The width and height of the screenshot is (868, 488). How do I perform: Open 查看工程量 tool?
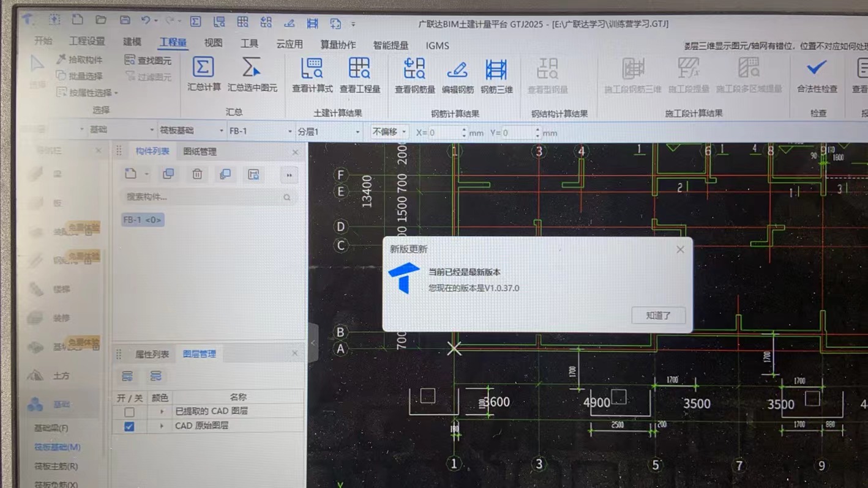click(359, 68)
